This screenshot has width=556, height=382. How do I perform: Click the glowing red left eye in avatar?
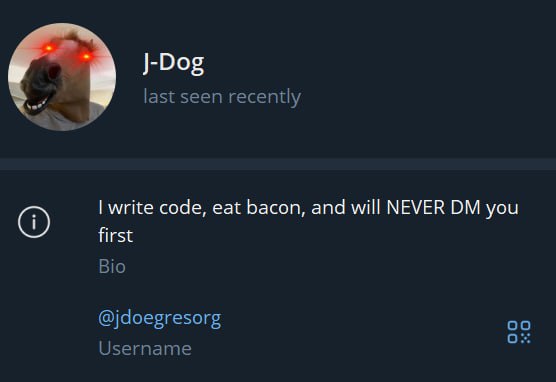[x=49, y=48]
